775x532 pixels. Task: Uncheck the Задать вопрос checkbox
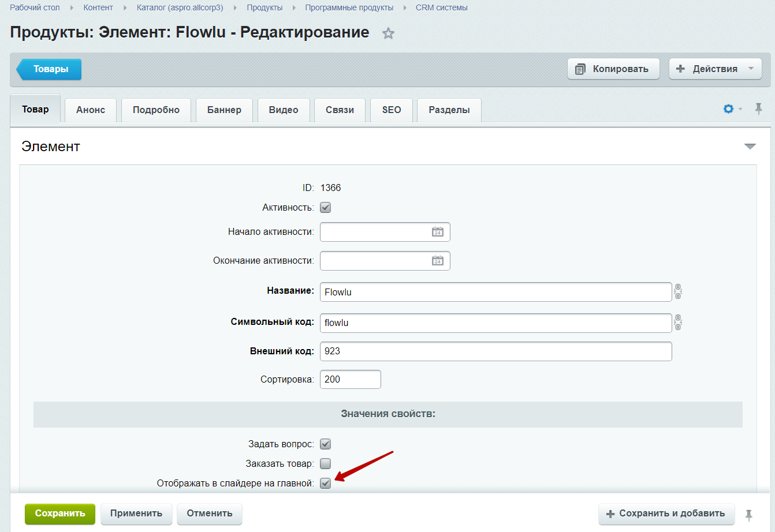tap(326, 444)
